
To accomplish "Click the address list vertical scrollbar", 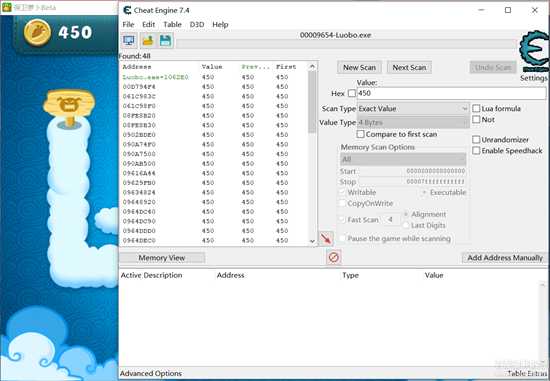I will point(312,154).
